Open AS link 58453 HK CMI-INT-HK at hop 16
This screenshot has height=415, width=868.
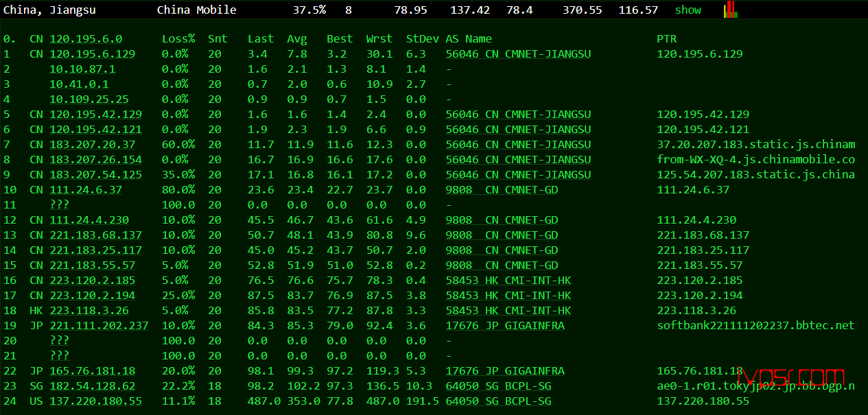[x=508, y=281]
